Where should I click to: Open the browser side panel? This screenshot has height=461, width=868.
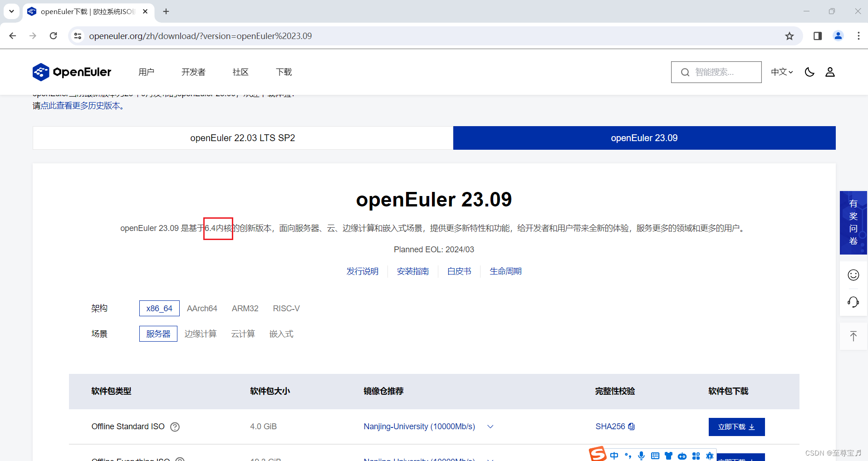(x=818, y=36)
